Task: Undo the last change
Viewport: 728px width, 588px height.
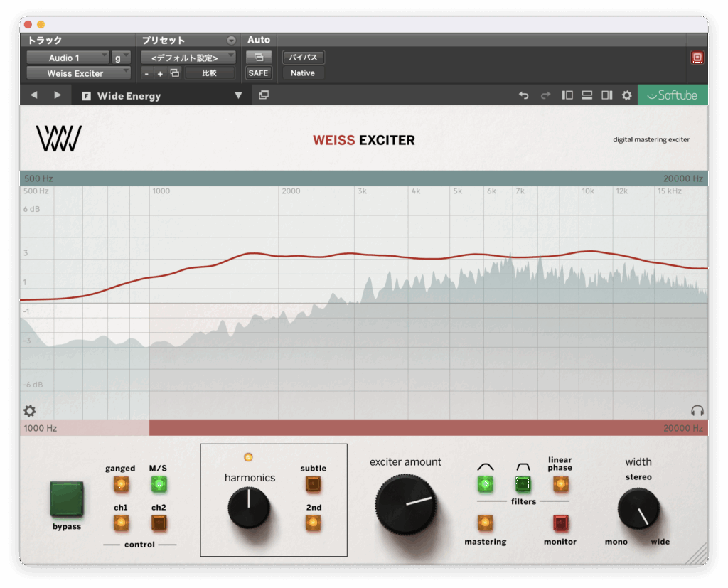Action: [524, 95]
